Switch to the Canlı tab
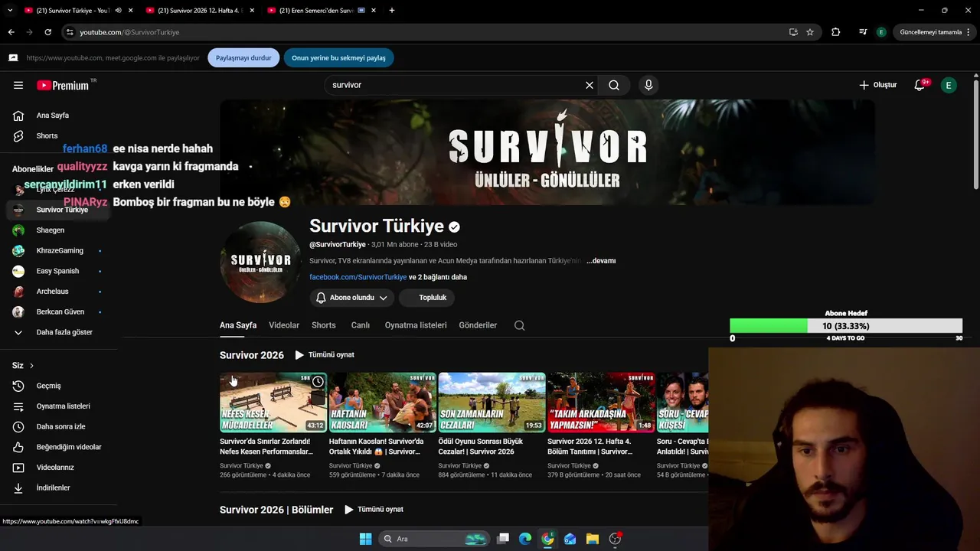 (361, 325)
